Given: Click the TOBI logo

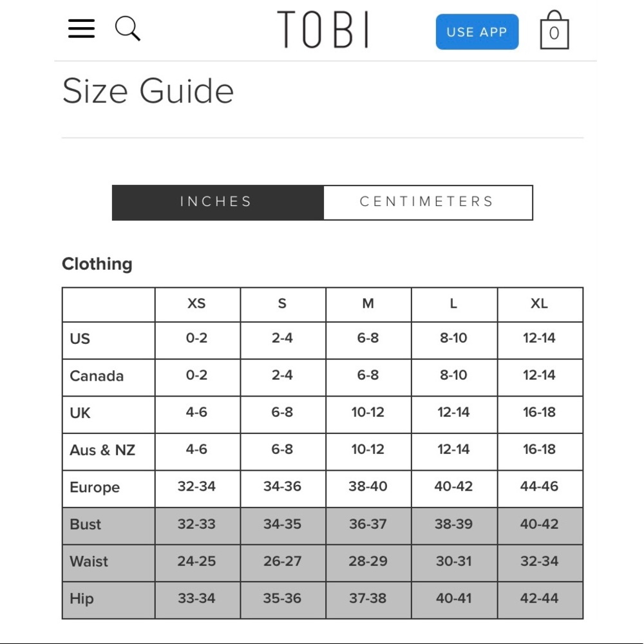Looking at the screenshot, I should 323,30.
